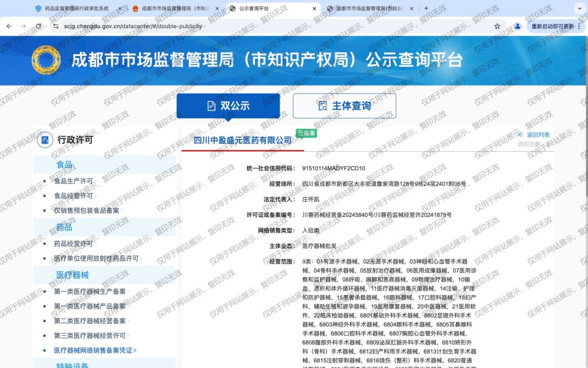Switch to the red-emblem 成都市市场监督管理局 tab
Viewport: 588px width, 368px height.
coord(175,8)
